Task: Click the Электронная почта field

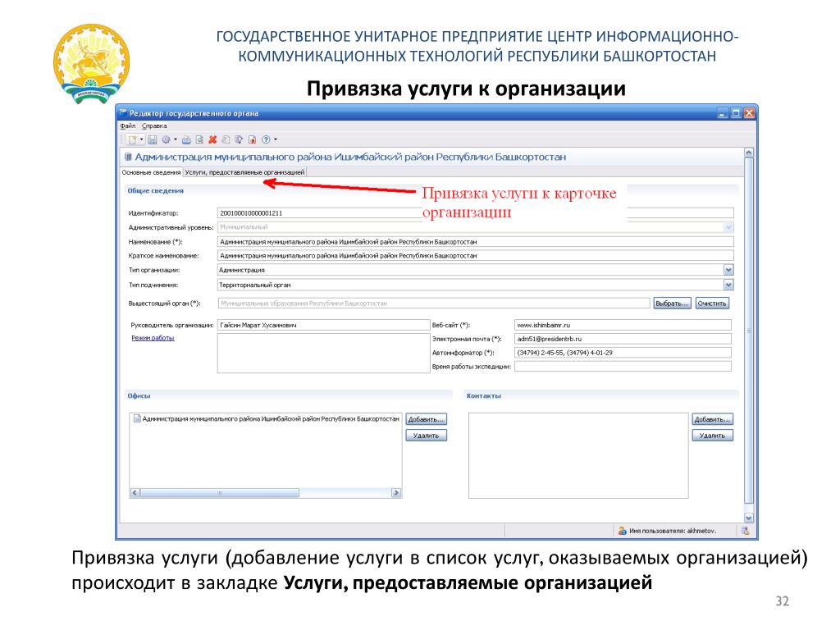Action: pos(623,339)
